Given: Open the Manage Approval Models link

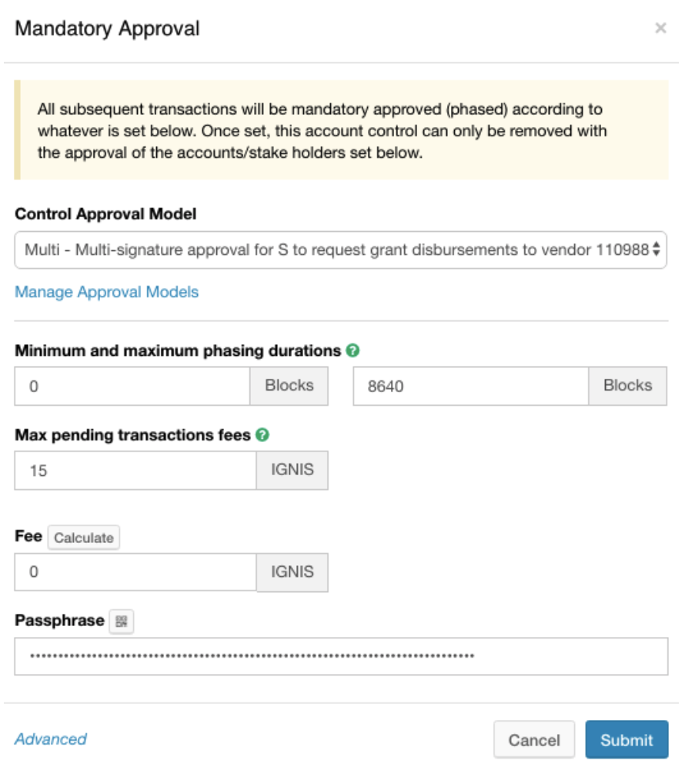Looking at the screenshot, I should point(107,292).
